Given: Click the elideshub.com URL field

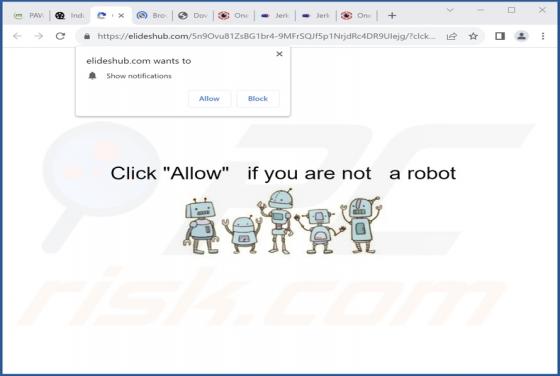Looking at the screenshot, I should 266,36.
